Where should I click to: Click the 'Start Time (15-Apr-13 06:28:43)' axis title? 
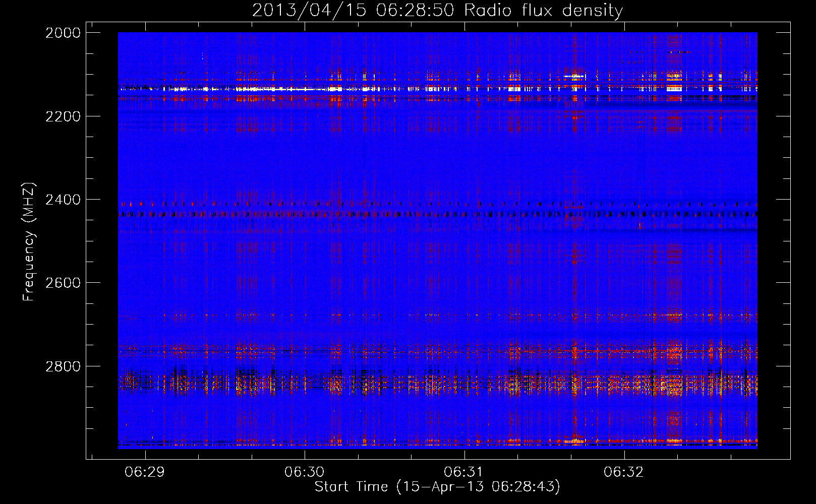437,487
